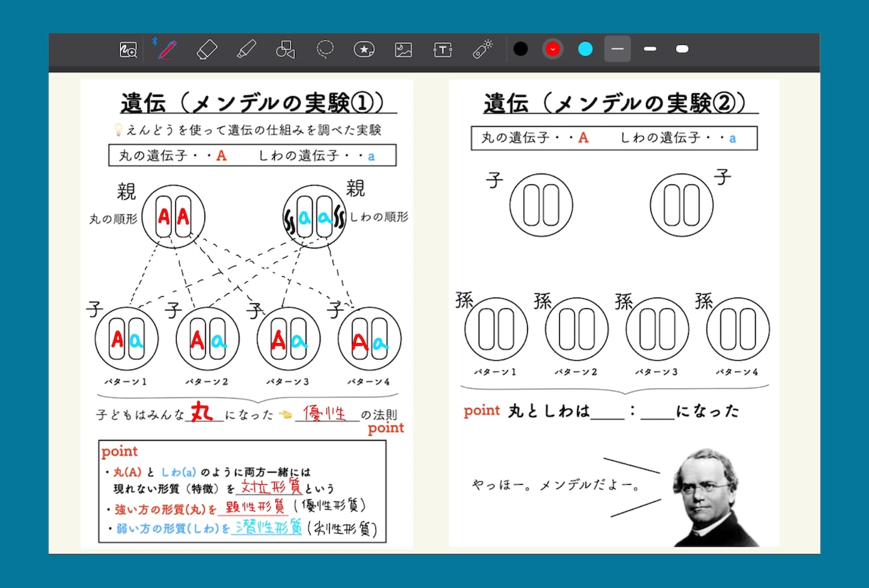Click the パターン4 label on the right page

click(x=737, y=372)
